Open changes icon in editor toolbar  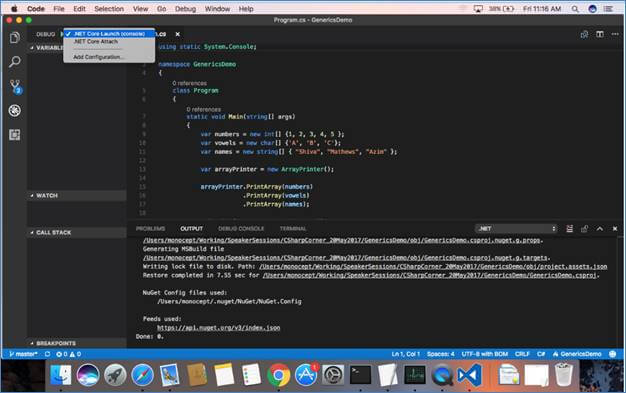(x=584, y=34)
